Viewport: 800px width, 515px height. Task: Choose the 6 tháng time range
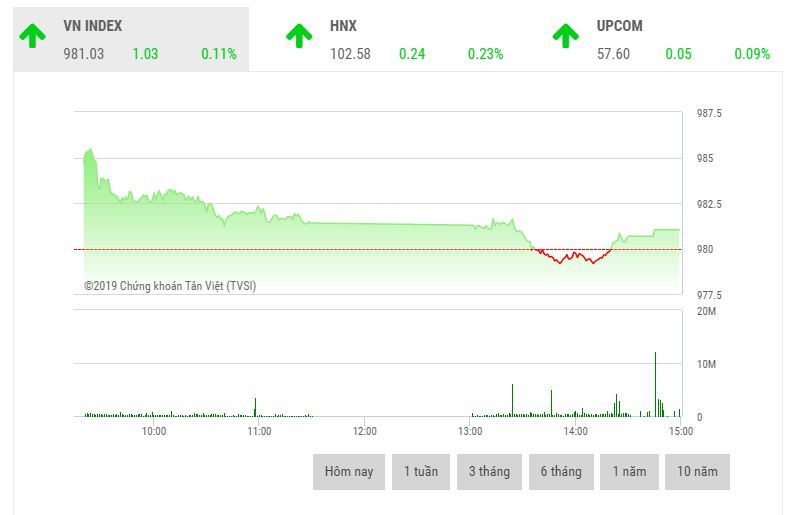[x=561, y=472]
